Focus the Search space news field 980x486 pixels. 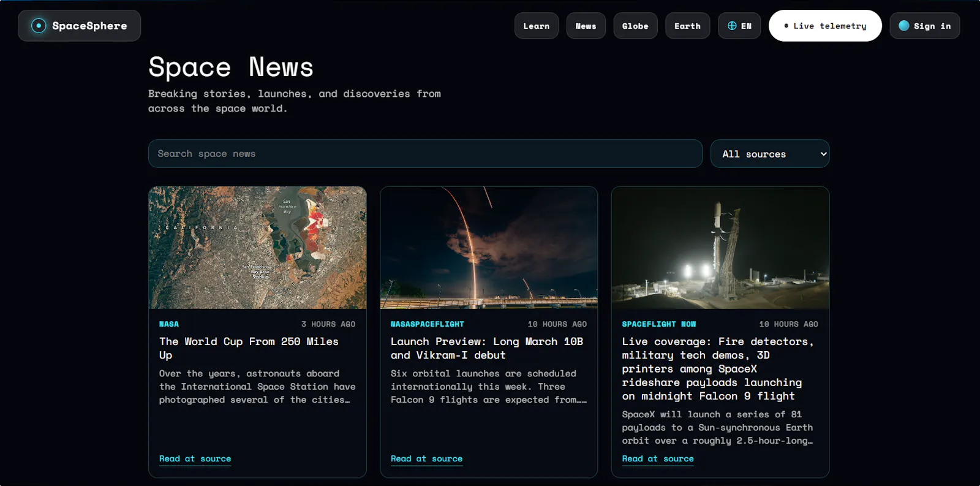point(425,154)
